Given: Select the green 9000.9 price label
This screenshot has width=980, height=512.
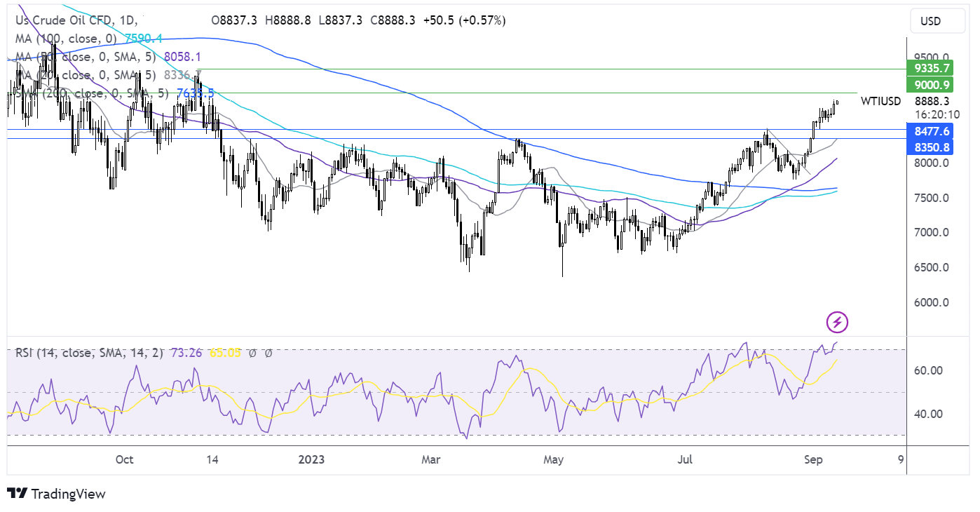Looking at the screenshot, I should pos(929,85).
